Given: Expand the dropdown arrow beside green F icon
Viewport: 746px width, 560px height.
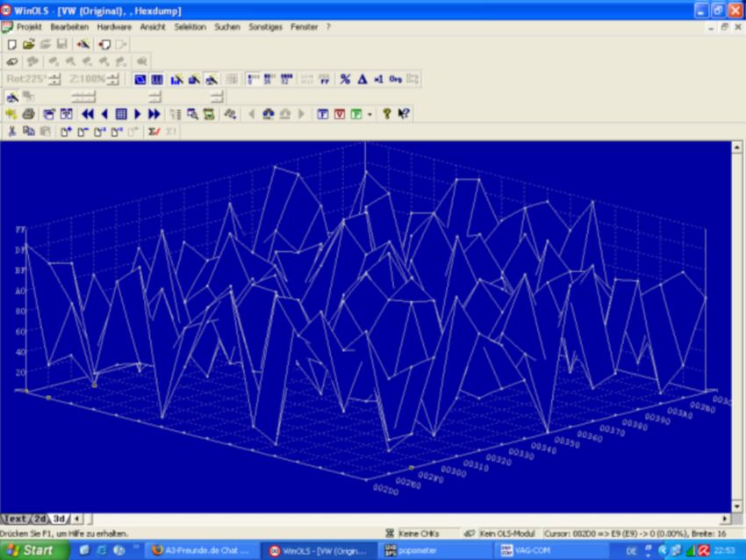Looking at the screenshot, I should click(x=369, y=115).
